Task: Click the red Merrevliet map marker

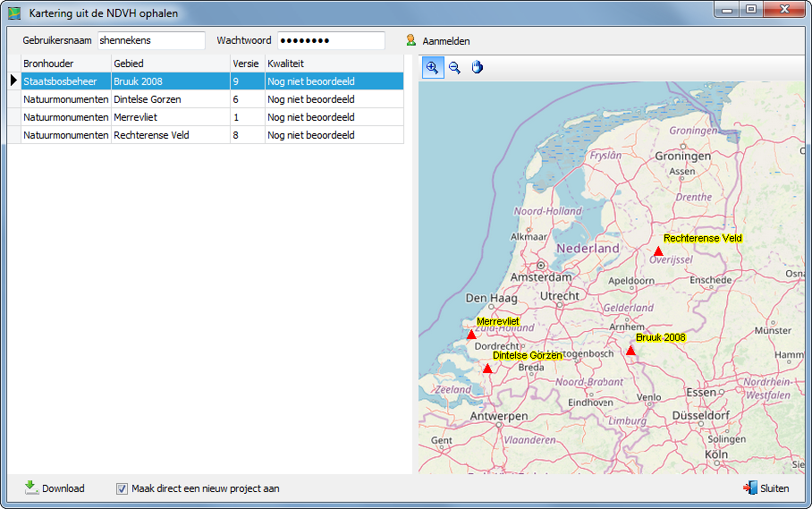Action: (471, 335)
